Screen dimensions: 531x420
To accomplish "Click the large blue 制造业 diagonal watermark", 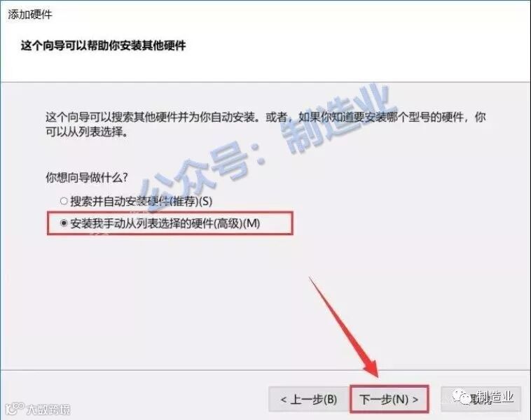I will pyautogui.click(x=336, y=117).
